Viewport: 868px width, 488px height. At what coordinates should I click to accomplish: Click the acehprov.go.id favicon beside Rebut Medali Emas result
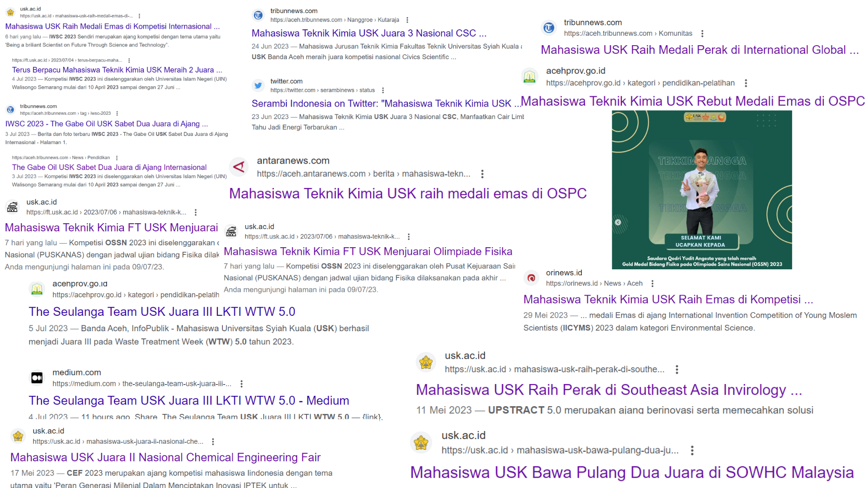tap(529, 77)
